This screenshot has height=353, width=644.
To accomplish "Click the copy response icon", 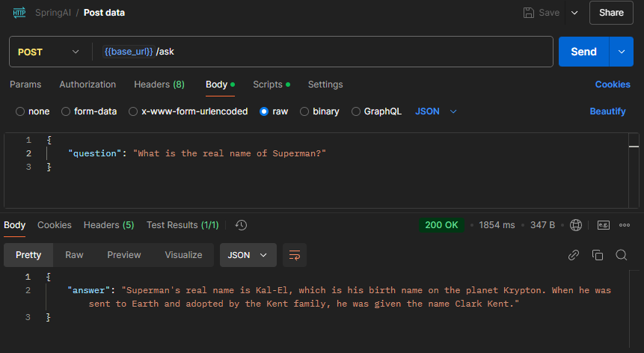I will 597,255.
